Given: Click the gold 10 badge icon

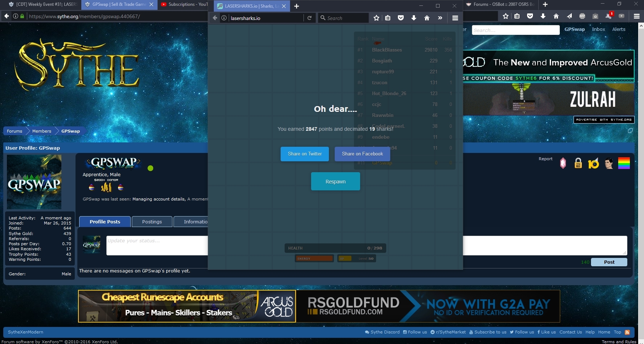Looking at the screenshot, I should click(x=594, y=164).
